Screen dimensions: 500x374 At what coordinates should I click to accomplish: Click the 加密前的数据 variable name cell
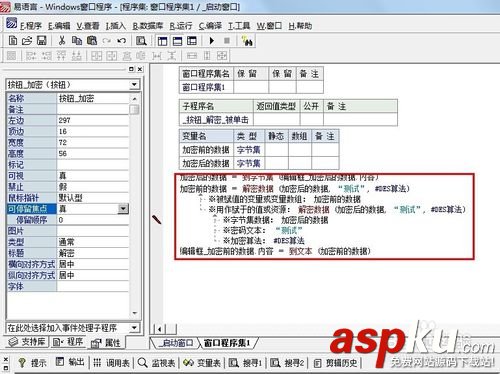[206, 150]
